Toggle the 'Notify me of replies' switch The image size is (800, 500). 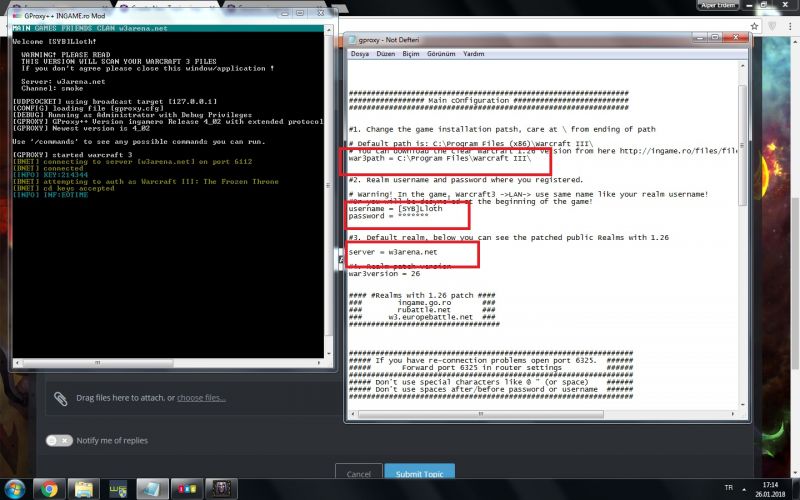pos(59,440)
